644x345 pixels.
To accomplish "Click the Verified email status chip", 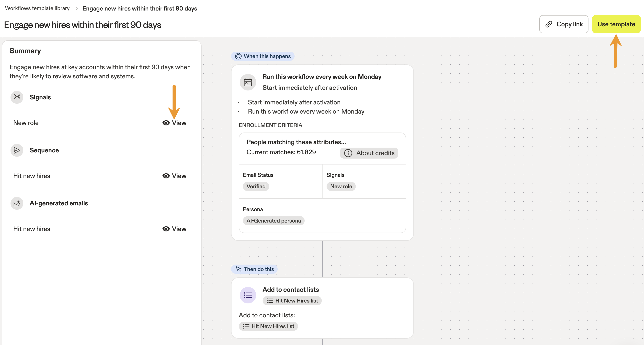I will (x=256, y=186).
